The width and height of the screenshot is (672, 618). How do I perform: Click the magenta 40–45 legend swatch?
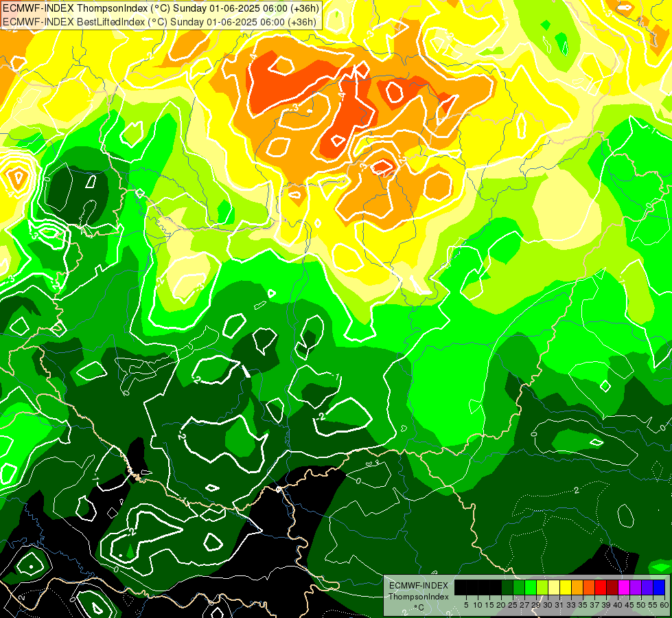coord(624,587)
